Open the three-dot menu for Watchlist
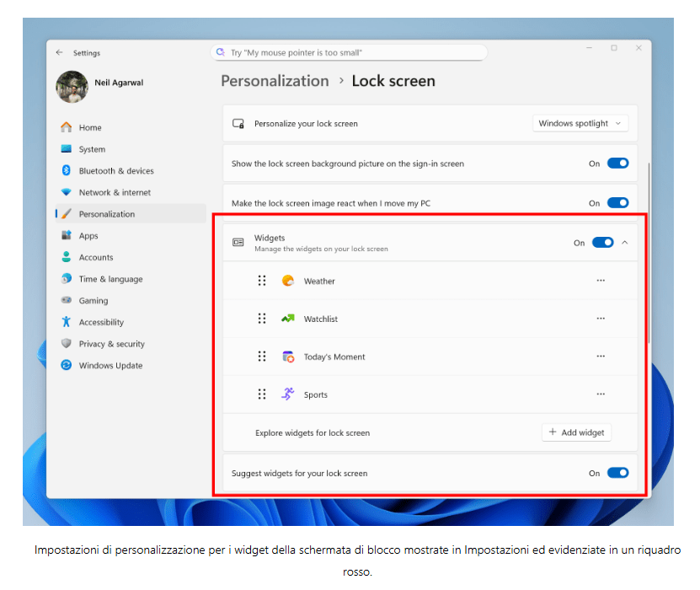 (x=601, y=319)
